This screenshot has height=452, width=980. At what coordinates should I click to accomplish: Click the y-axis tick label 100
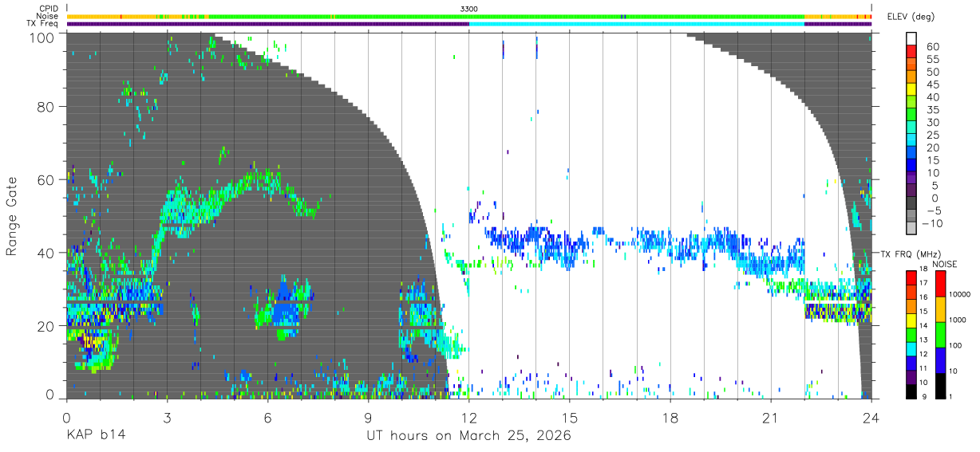coord(41,37)
